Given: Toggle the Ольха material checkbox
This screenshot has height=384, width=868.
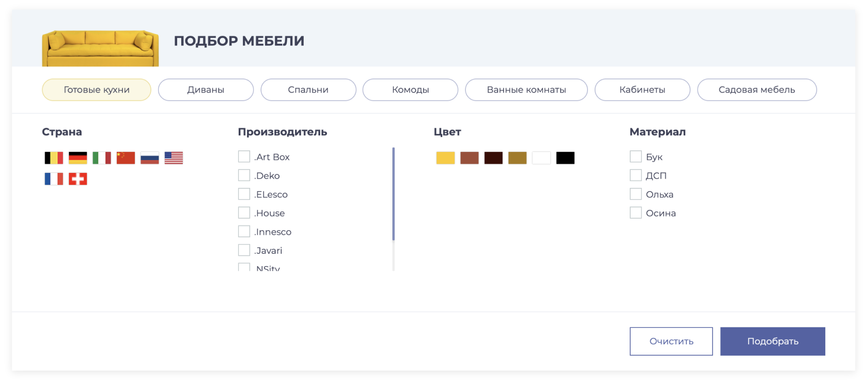Looking at the screenshot, I should 636,194.
